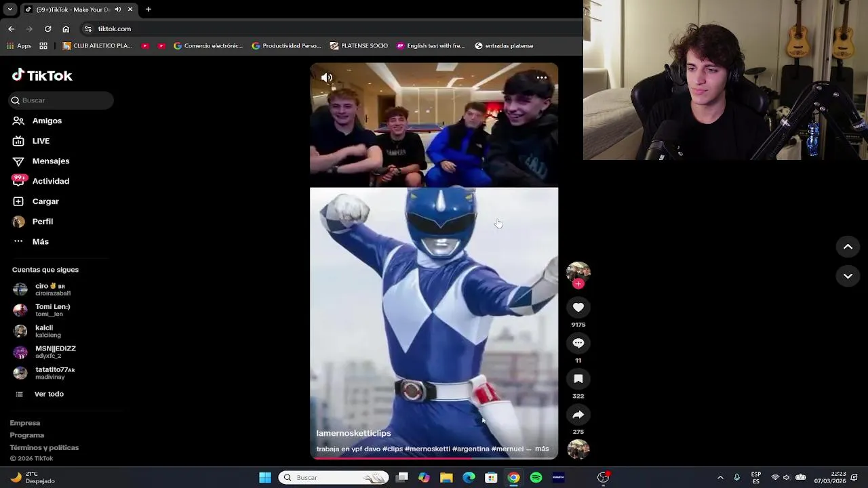Mute the tab via speaker icon
The width and height of the screenshot is (868, 488).
click(118, 9)
